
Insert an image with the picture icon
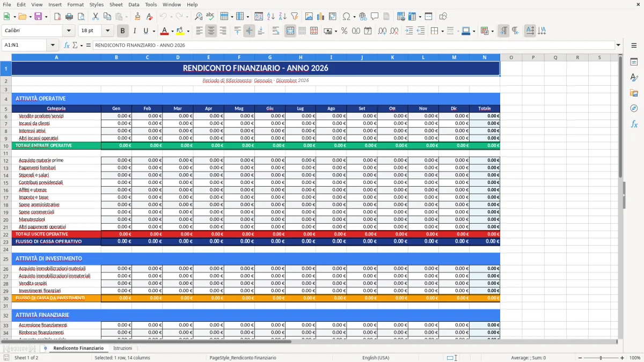(x=309, y=17)
